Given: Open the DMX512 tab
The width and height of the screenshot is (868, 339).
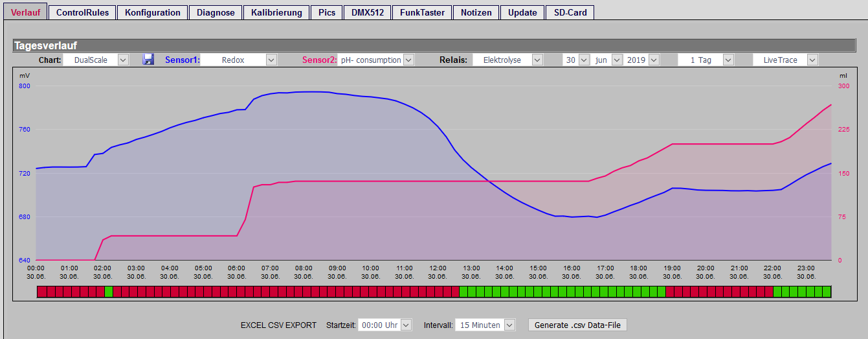Looking at the screenshot, I should 367,12.
